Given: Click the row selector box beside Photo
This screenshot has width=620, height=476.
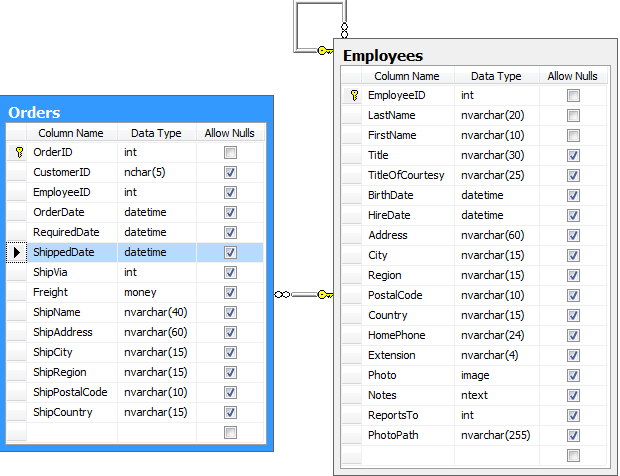Looking at the screenshot, I should coord(351,376).
